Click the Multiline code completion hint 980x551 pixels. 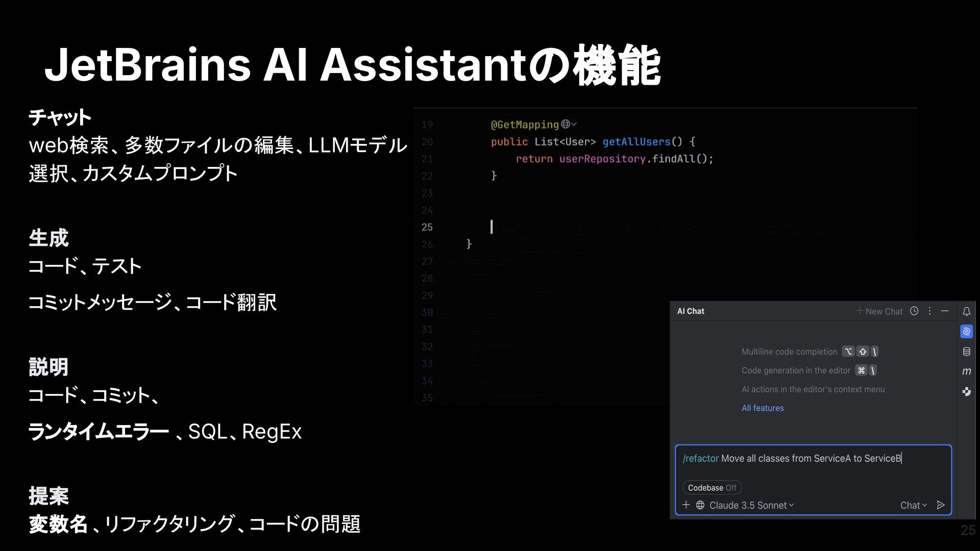coord(789,352)
